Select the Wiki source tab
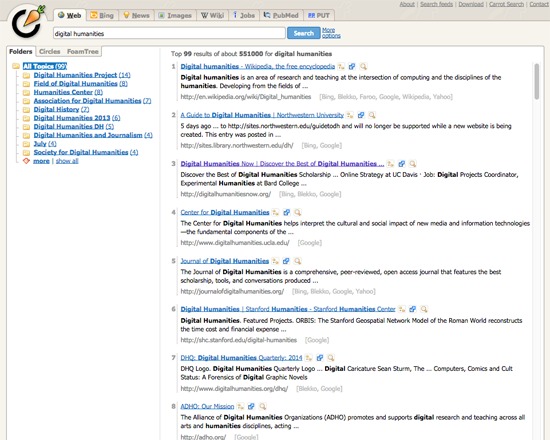This screenshot has width=550, height=440. pos(213,15)
